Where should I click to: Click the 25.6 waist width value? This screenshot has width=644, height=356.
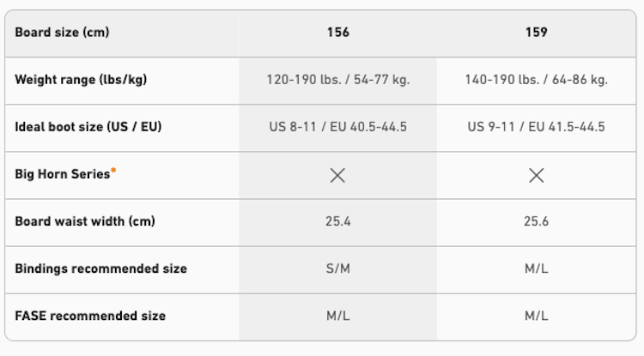coord(536,221)
